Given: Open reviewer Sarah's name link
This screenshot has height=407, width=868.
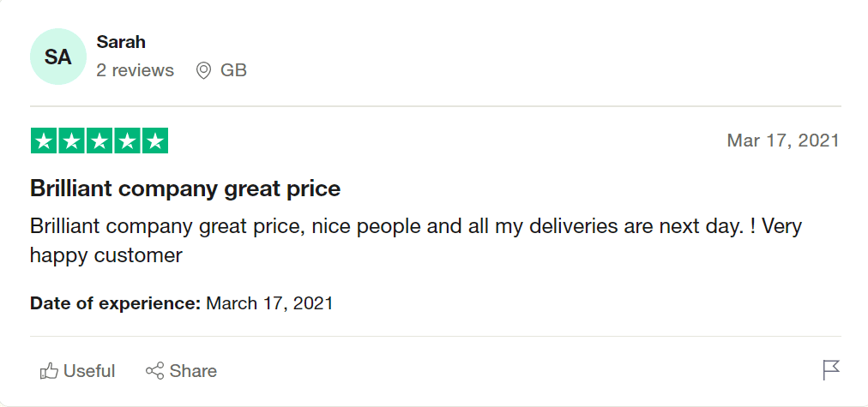Looking at the screenshot, I should (x=121, y=42).
